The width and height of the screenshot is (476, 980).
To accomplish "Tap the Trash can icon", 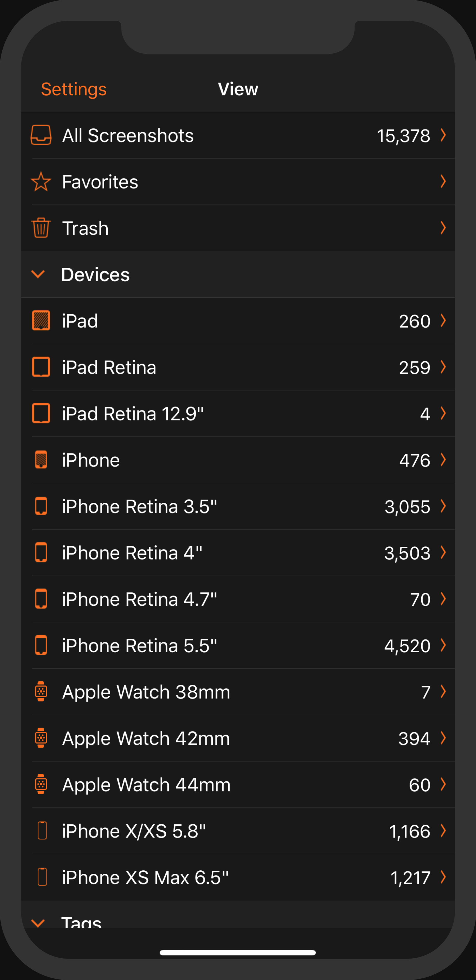I will [x=41, y=228].
